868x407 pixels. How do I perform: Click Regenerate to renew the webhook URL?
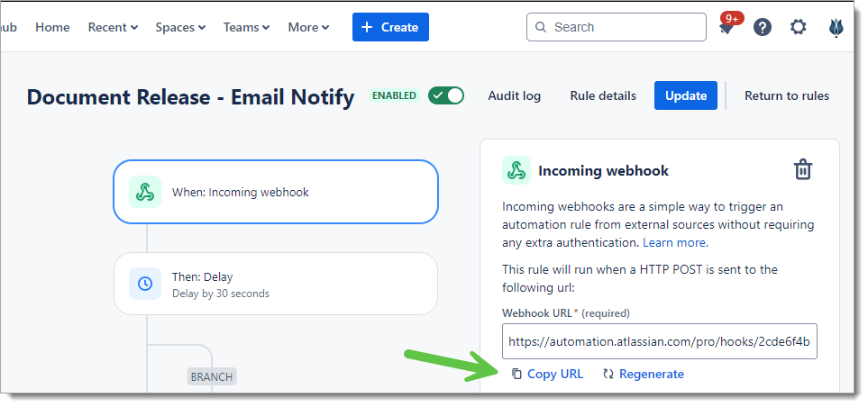pos(644,374)
